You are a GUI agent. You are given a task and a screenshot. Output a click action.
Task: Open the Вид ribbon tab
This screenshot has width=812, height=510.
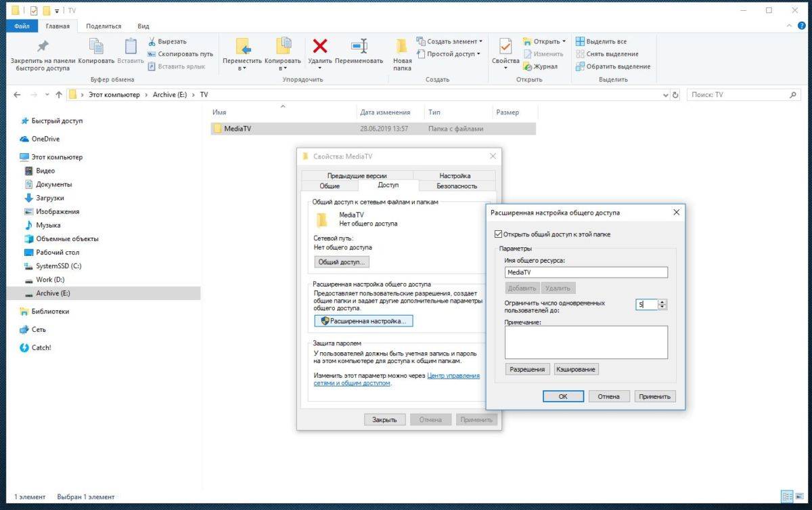[x=143, y=26]
